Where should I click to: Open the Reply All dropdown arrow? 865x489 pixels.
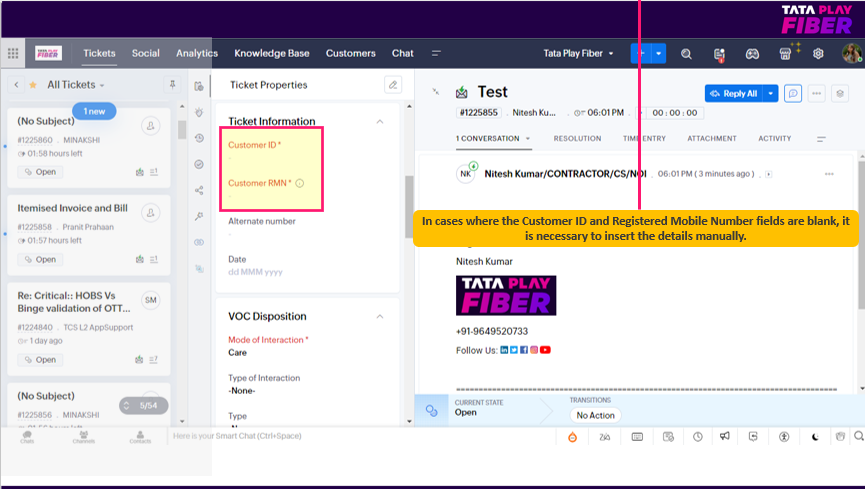pyautogui.click(x=771, y=93)
